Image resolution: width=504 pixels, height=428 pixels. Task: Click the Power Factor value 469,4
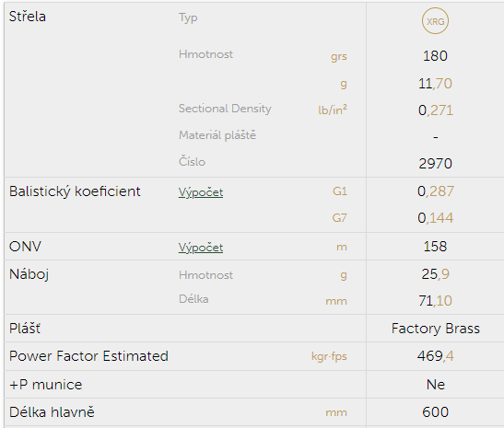point(435,356)
